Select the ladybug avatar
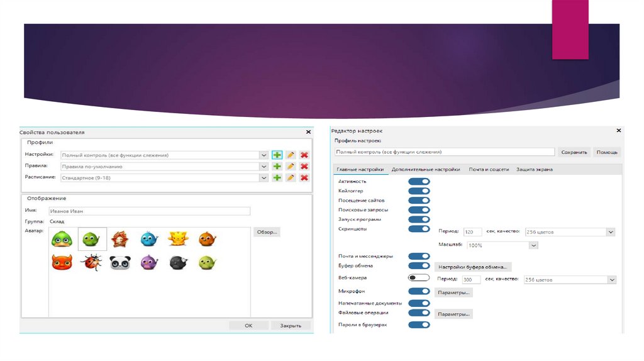The image size is (644, 361). pos(91,262)
